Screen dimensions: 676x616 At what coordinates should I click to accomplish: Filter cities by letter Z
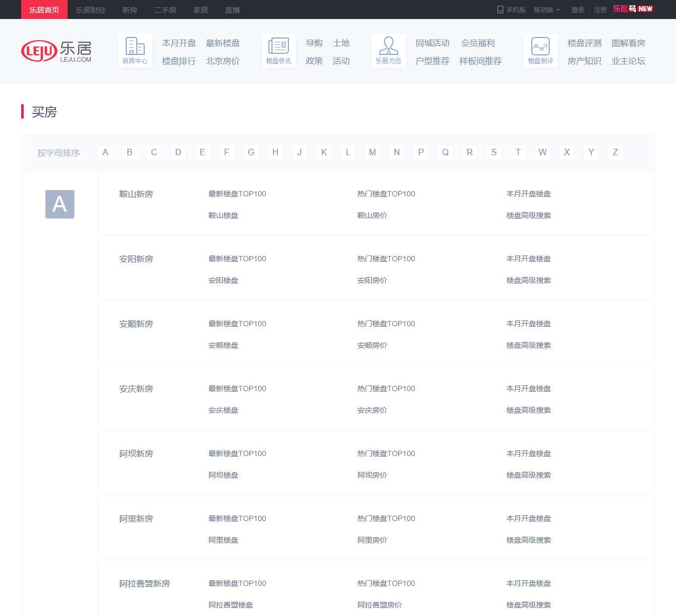(x=615, y=153)
